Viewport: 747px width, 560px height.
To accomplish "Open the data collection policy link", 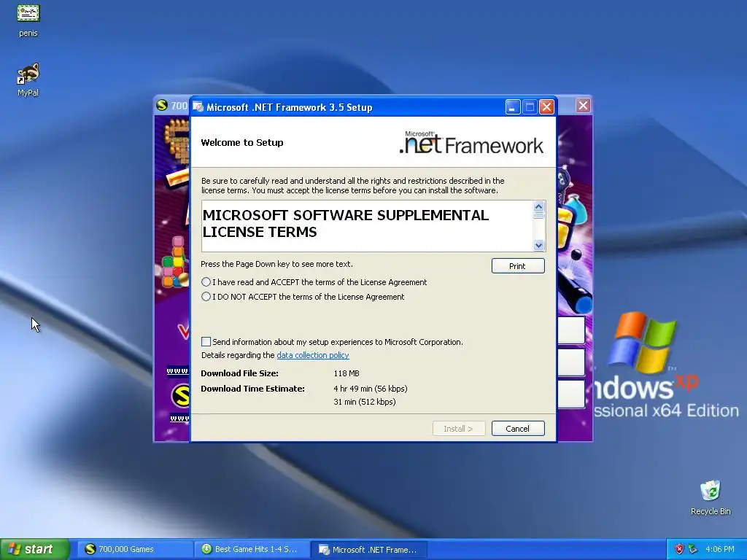I will point(312,355).
